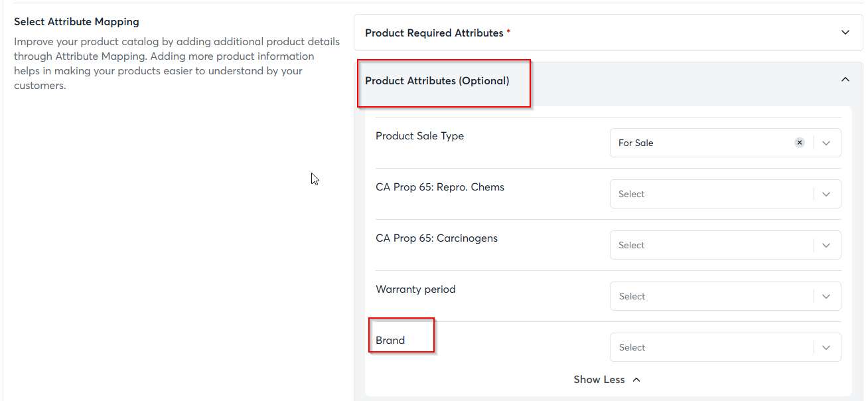Click Show Less to collapse attributes
The width and height of the screenshot is (868, 401).
pyautogui.click(x=599, y=380)
